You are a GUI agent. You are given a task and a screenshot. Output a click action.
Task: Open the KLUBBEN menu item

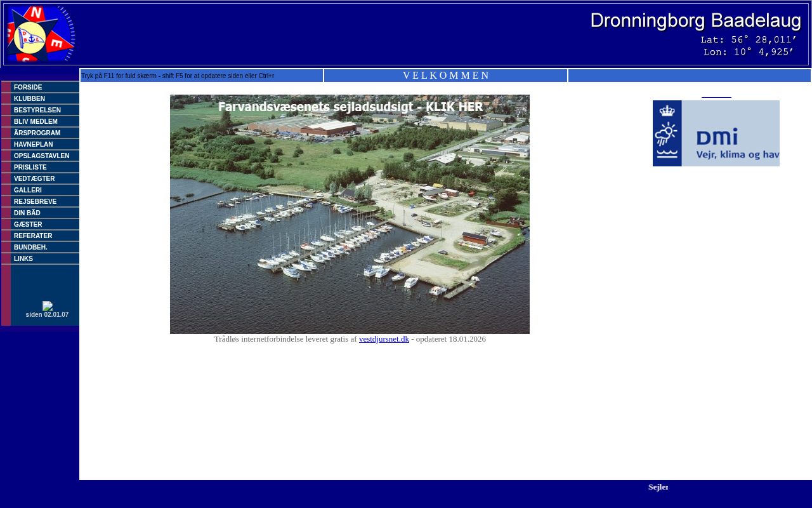pyautogui.click(x=29, y=99)
